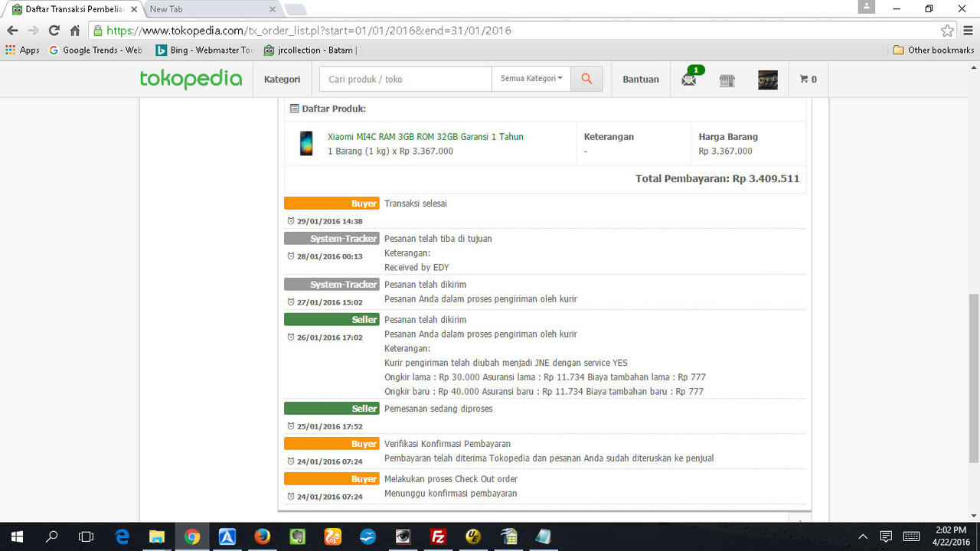
Task: Click the browser forward arrow
Action: (x=33, y=31)
